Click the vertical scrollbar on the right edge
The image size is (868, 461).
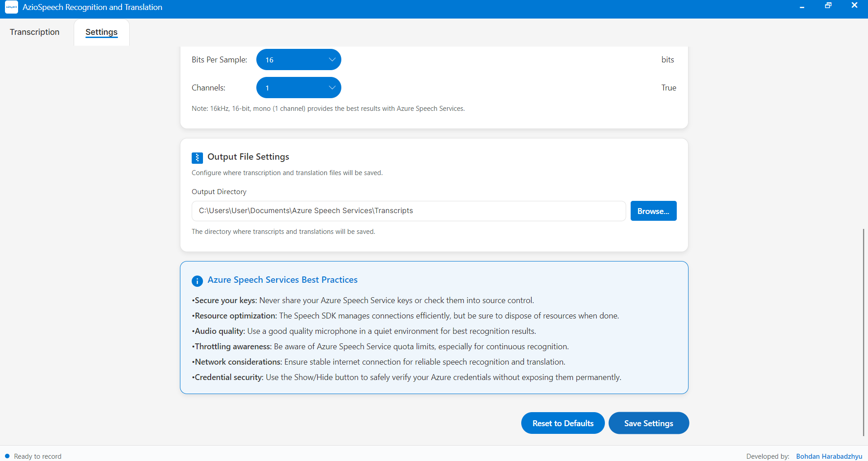tap(863, 332)
